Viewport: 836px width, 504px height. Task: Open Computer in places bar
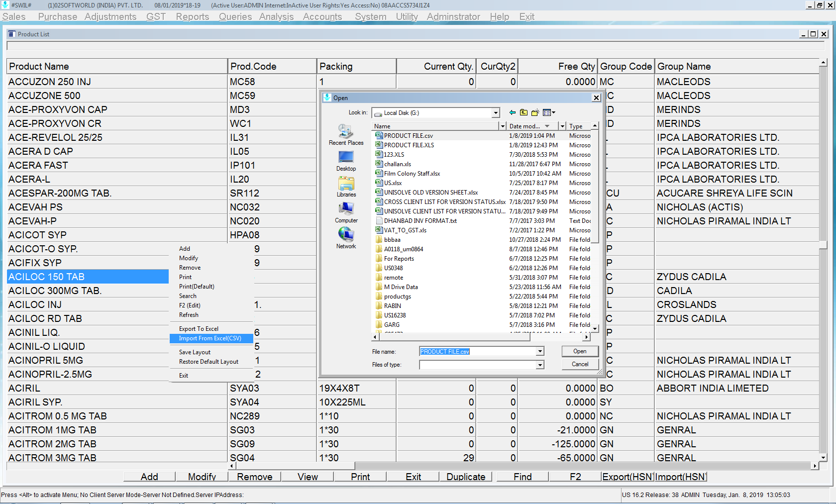[x=346, y=213]
